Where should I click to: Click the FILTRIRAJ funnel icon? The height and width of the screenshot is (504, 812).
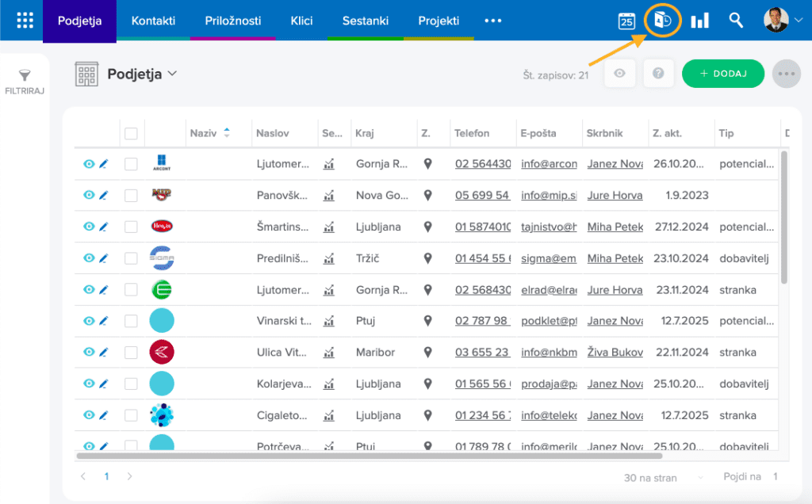point(25,77)
